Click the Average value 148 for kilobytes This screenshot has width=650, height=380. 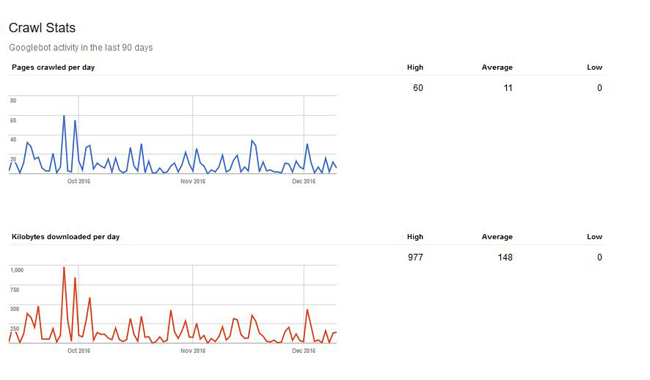click(x=505, y=257)
